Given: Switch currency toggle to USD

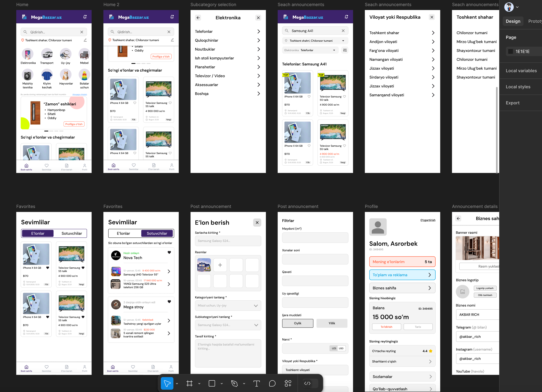Looking at the screenshot, I should [x=341, y=348].
